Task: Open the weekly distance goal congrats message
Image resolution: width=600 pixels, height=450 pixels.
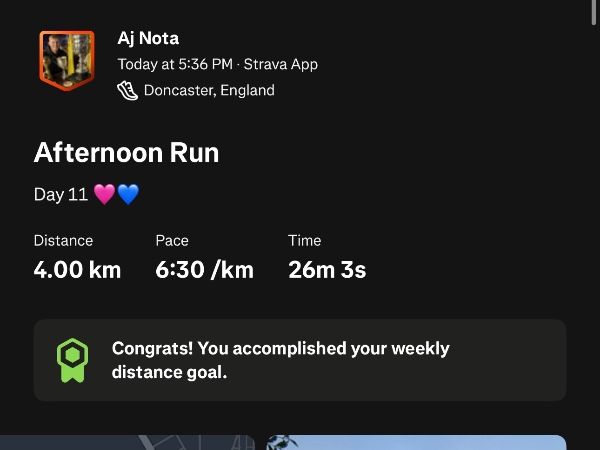Action: pos(281,360)
